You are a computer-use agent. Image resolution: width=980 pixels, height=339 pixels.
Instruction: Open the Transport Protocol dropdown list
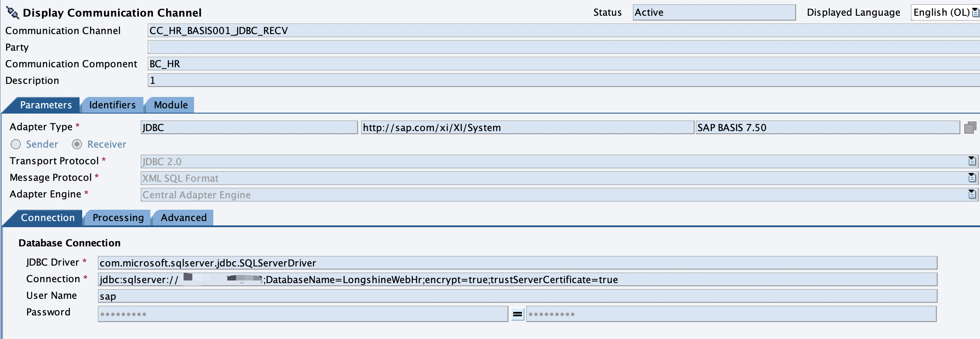tap(972, 161)
